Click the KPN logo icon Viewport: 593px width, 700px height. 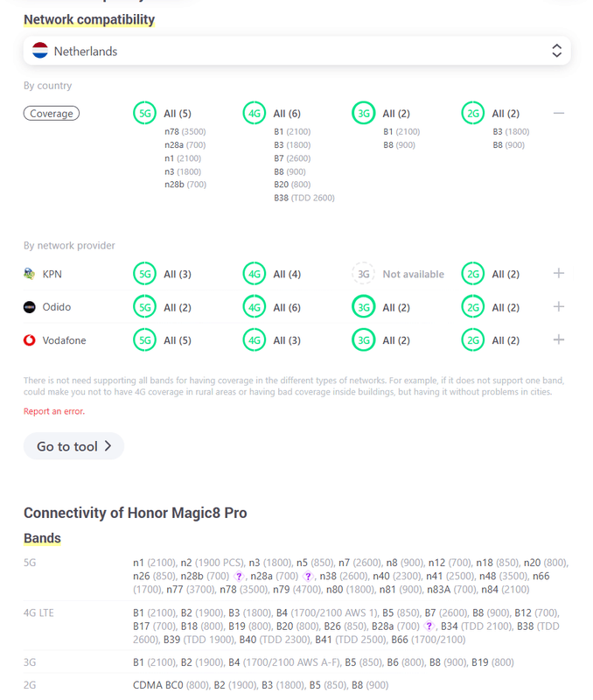[x=30, y=274]
